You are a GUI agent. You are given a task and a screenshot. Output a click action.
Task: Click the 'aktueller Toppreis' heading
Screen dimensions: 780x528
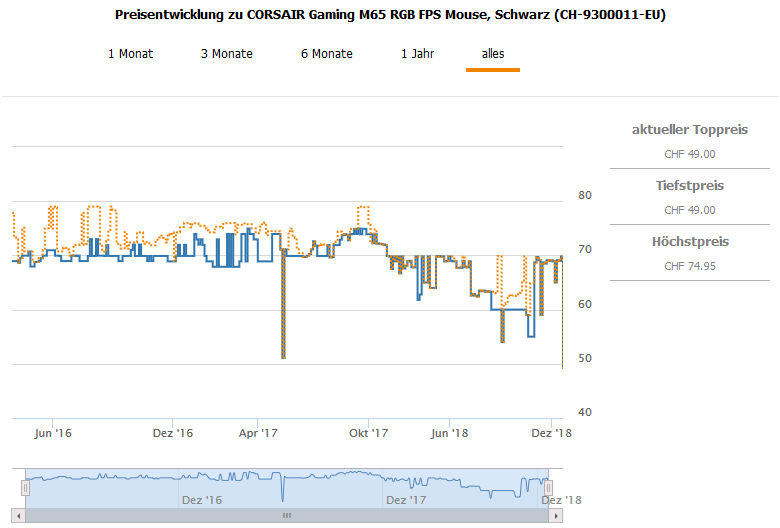[690, 130]
